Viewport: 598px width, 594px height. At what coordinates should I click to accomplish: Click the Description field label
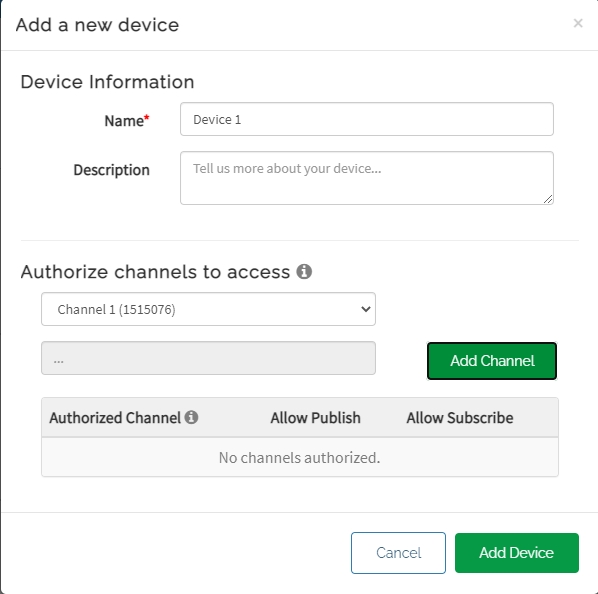tap(111, 170)
